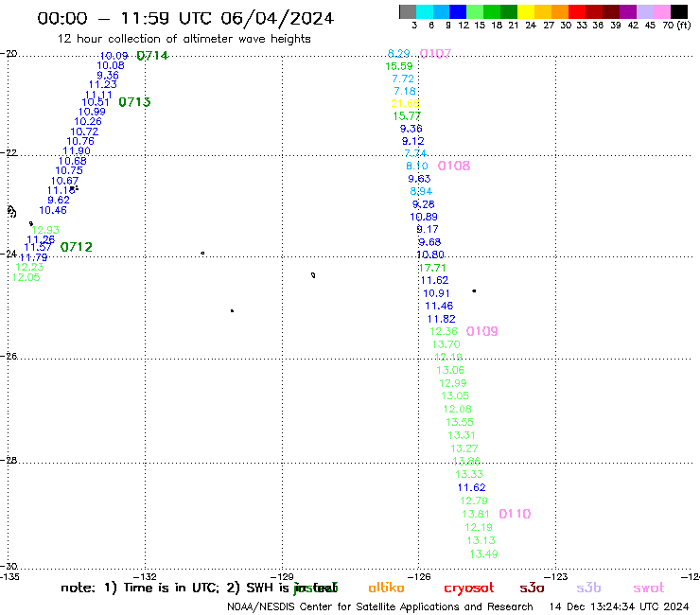The image size is (700, 615).
Task: Click the 0713 time marker
Action: click(134, 102)
